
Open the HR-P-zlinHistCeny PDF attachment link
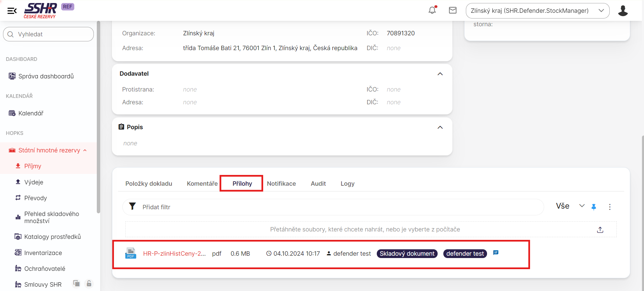pos(174,254)
